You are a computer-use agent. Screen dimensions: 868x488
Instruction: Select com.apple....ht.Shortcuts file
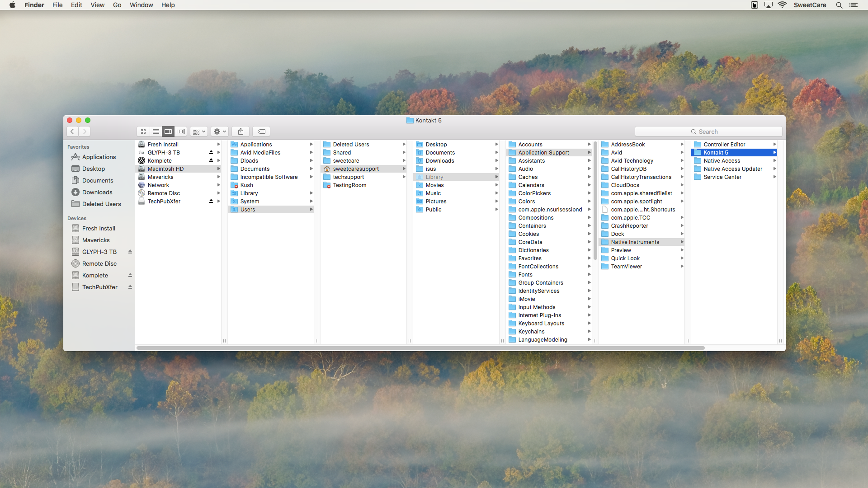point(642,209)
